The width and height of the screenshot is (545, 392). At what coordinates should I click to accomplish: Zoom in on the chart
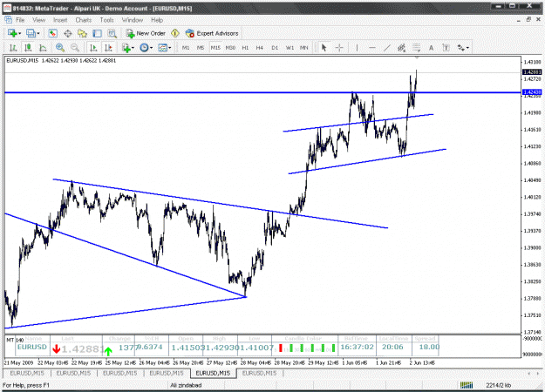pyautogui.click(x=60, y=48)
